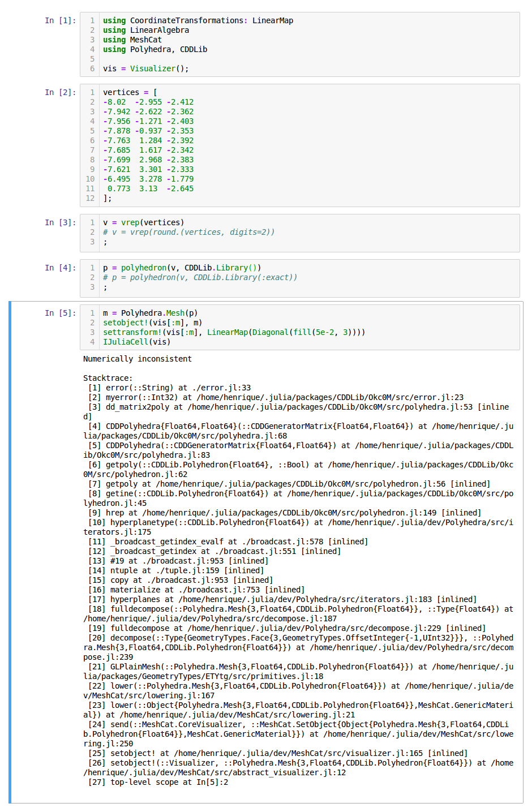The image size is (532, 812).
Task: Select the In [5] cell prompt
Action: [60, 313]
